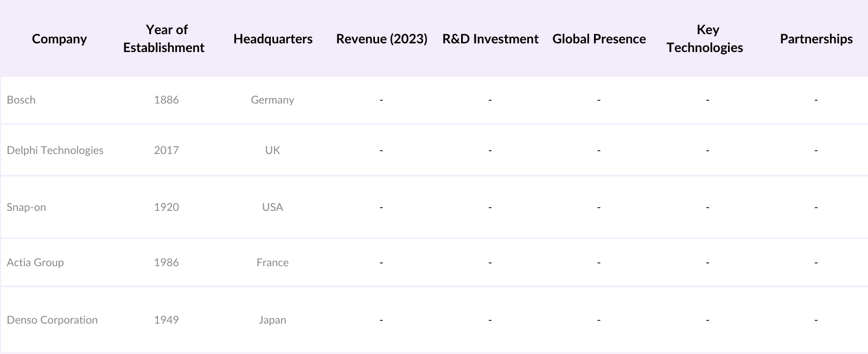This screenshot has height=354, width=868.
Task: Select the Bosch company cell
Action: tap(21, 100)
